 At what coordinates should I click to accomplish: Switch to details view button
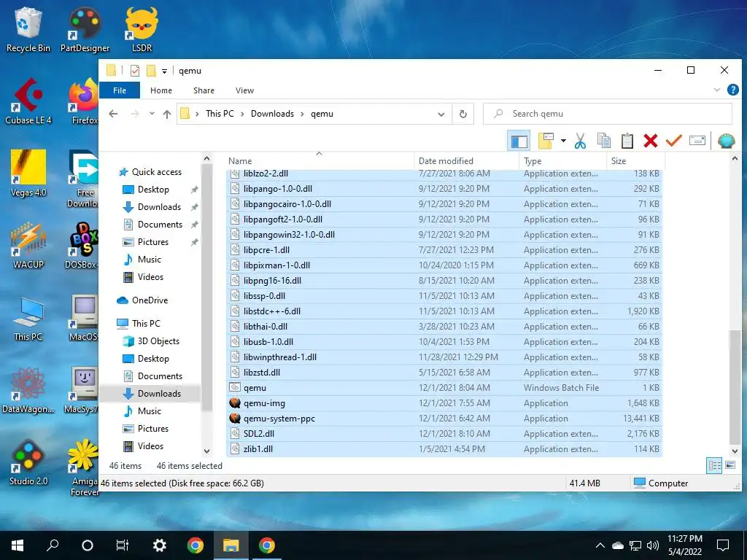tap(713, 465)
